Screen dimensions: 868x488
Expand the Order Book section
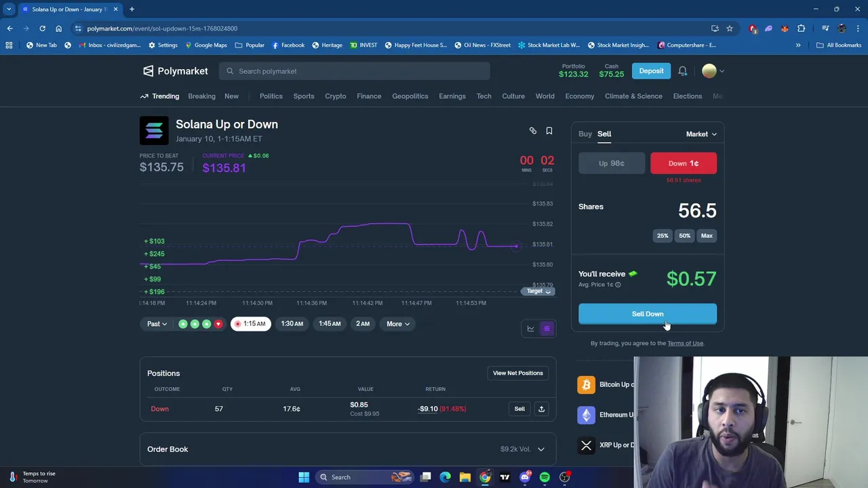click(x=348, y=449)
